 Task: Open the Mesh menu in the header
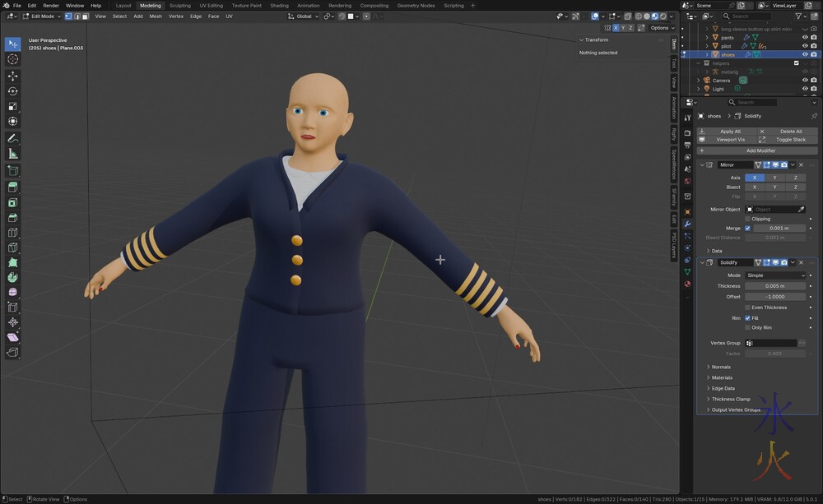(156, 16)
